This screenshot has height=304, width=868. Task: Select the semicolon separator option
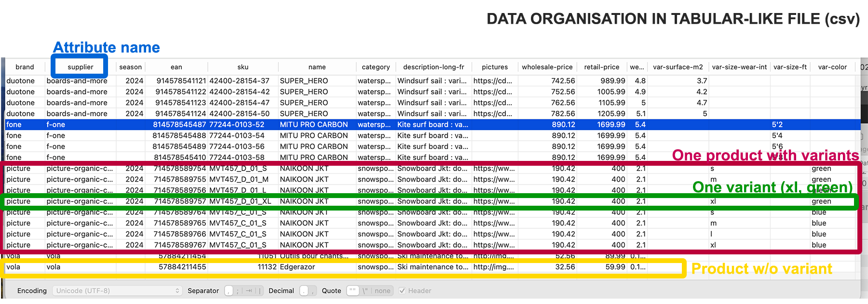(x=238, y=291)
